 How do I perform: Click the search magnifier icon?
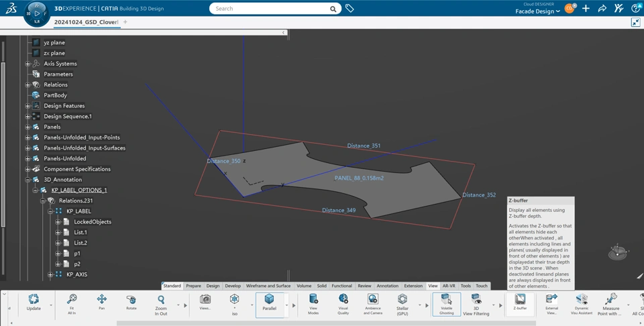[333, 9]
